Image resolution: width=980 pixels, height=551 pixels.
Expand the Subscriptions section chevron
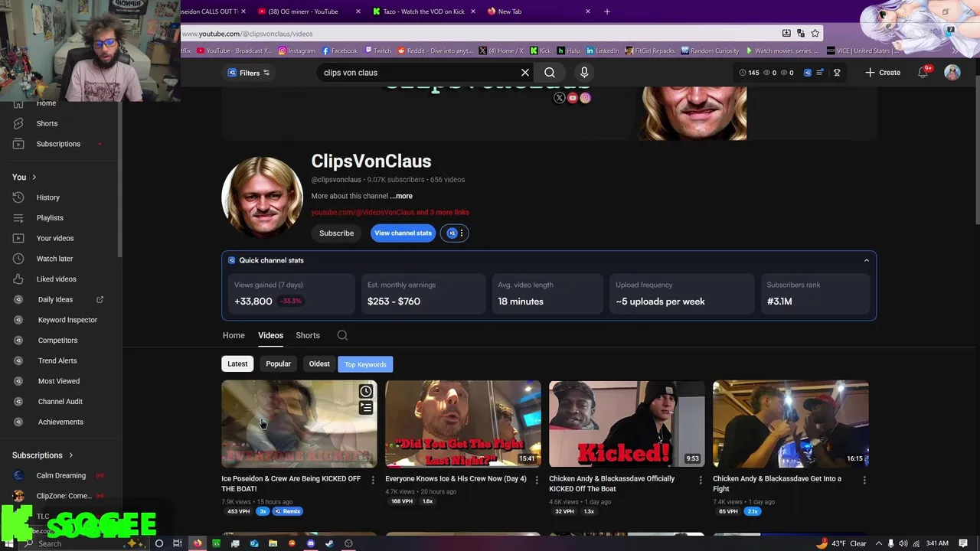coord(71,455)
